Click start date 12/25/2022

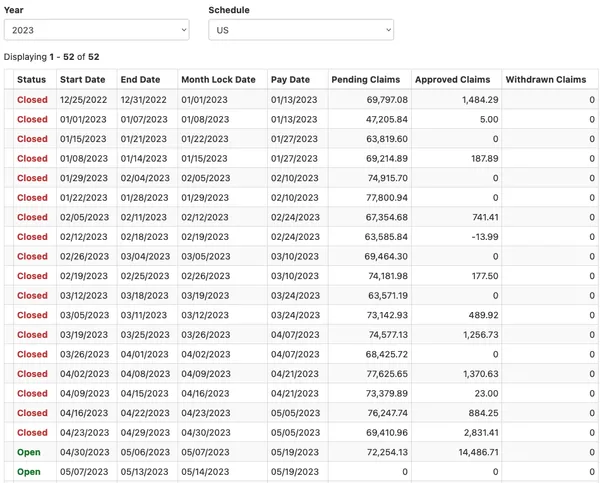point(83,100)
